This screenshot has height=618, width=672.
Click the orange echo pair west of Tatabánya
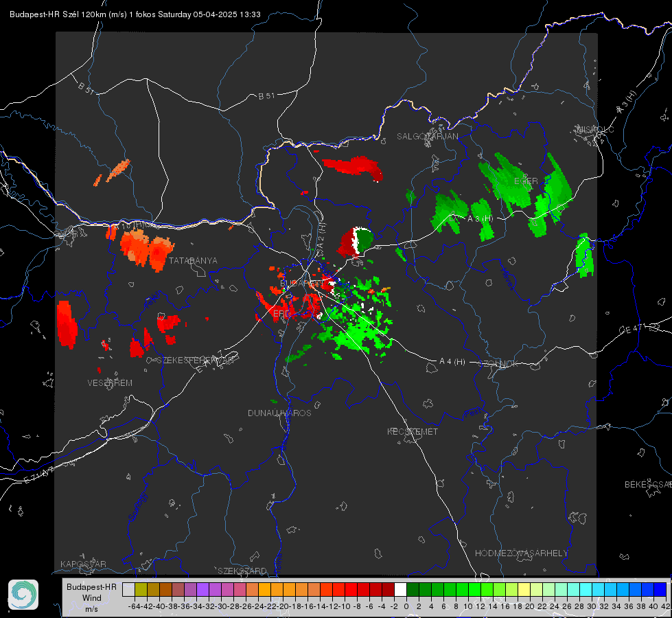click(x=147, y=251)
